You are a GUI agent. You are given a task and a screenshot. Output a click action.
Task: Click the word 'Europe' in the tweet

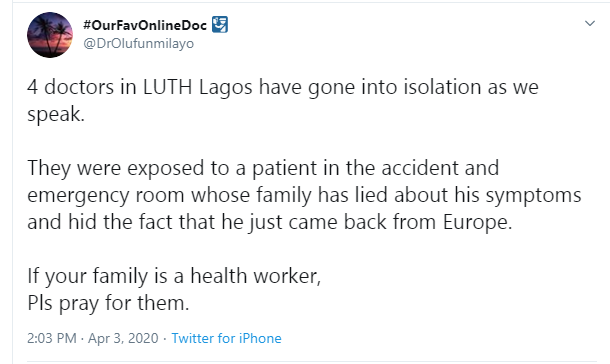[x=475, y=222]
